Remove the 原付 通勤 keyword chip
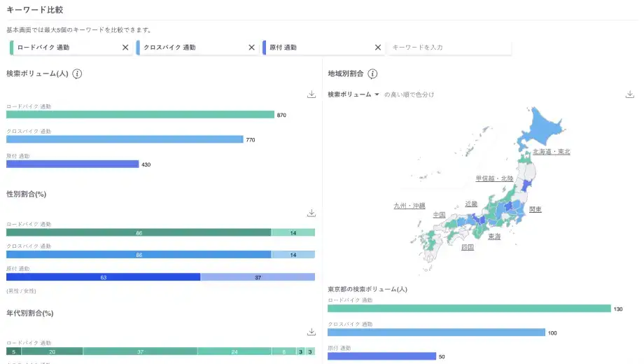This screenshot has height=364, width=644. (378, 48)
